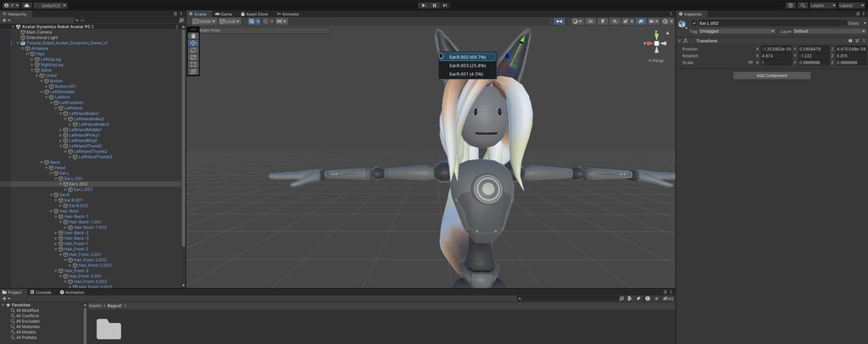Toggle the Ear.L.002 active checkbox
This screenshot has width=868, height=344.
pyautogui.click(x=694, y=23)
